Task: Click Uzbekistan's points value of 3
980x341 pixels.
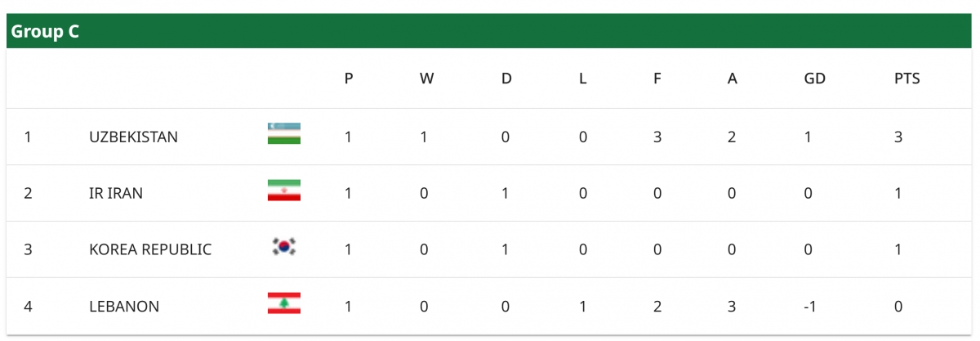Action: (898, 137)
